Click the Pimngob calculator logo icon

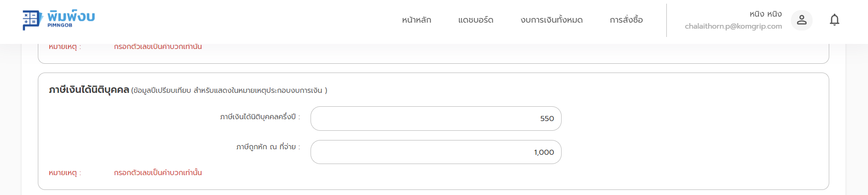pyautogui.click(x=31, y=20)
